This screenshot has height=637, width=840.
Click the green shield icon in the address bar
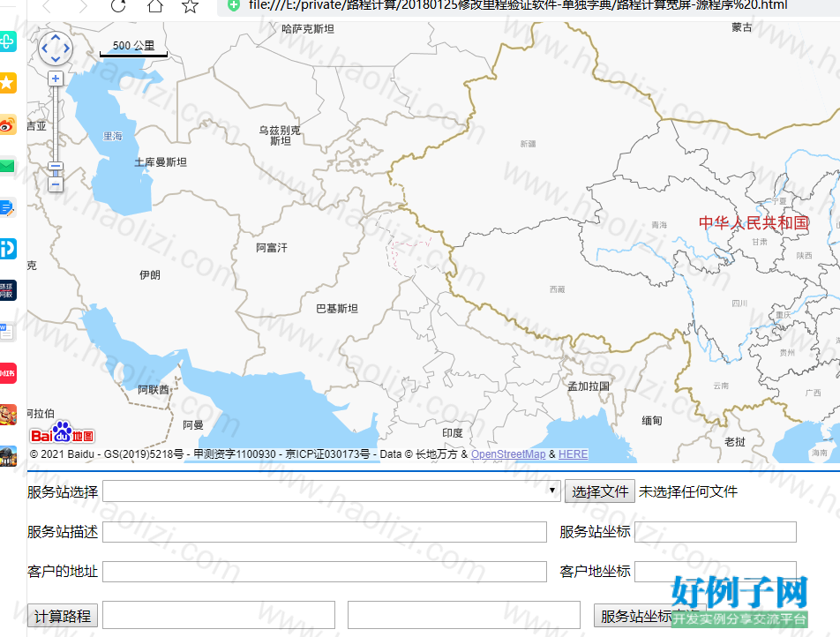[234, 5]
